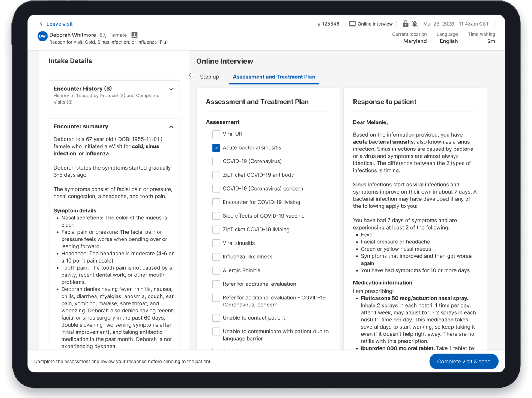Uncheck Acute bacterial sinusitis
This screenshot has width=532, height=398.
(x=216, y=148)
